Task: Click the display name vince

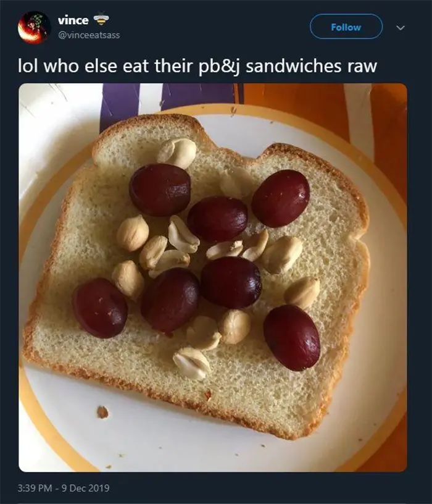Action: coord(73,20)
